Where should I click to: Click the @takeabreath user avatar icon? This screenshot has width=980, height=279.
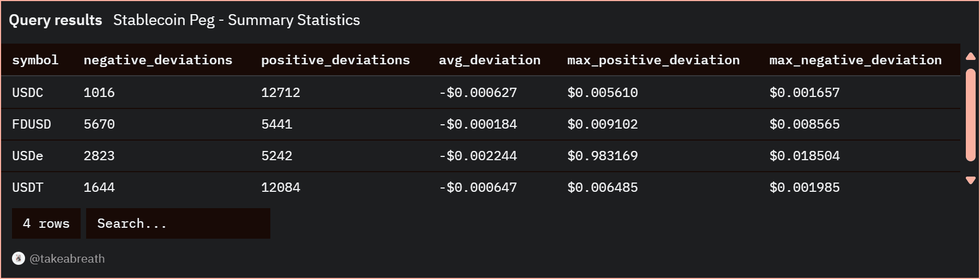tap(19, 258)
